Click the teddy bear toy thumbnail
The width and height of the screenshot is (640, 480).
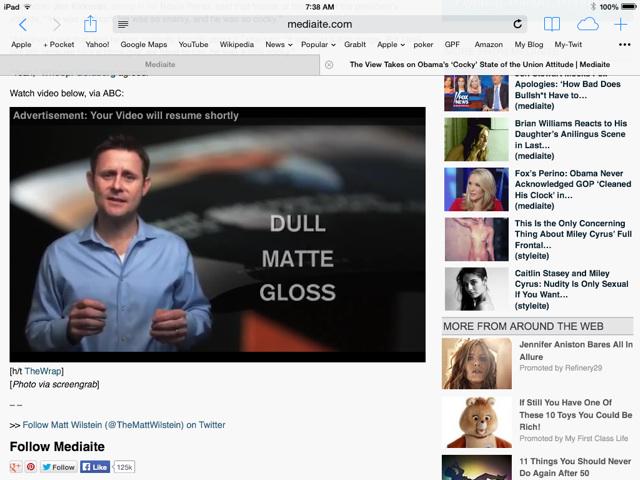[x=476, y=422]
